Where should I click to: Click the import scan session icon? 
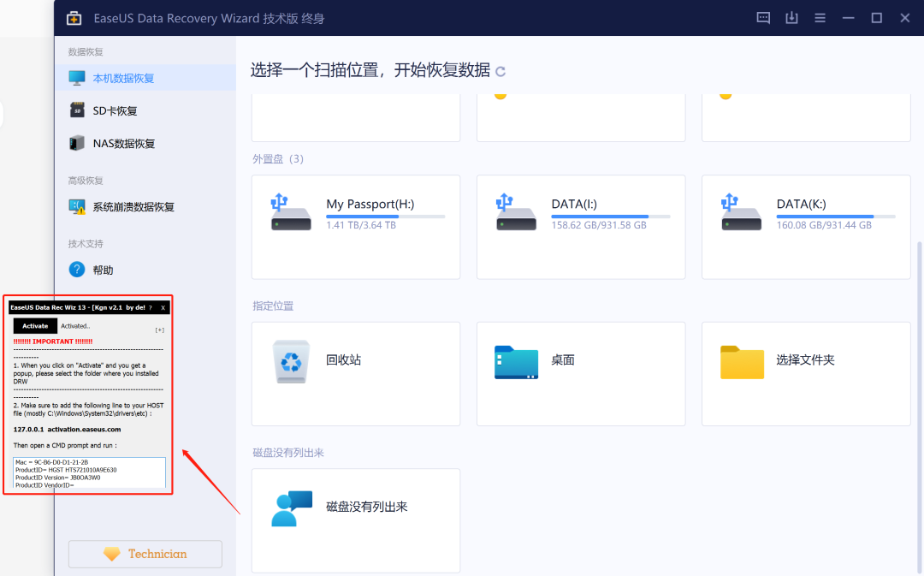791,18
